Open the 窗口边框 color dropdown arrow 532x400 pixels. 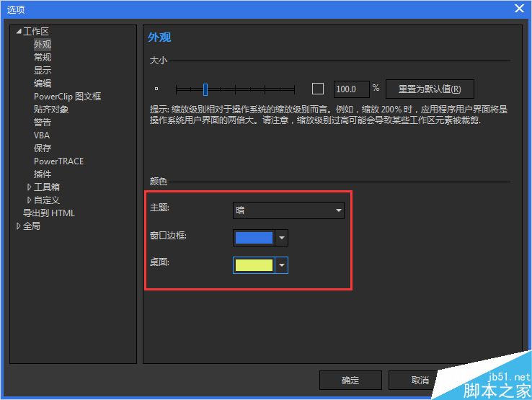coord(282,238)
